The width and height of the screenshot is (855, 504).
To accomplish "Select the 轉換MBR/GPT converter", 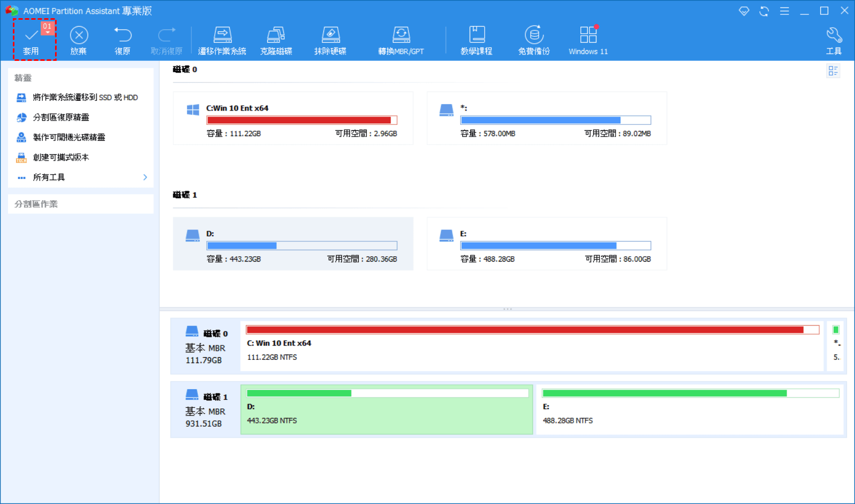I will 401,41.
